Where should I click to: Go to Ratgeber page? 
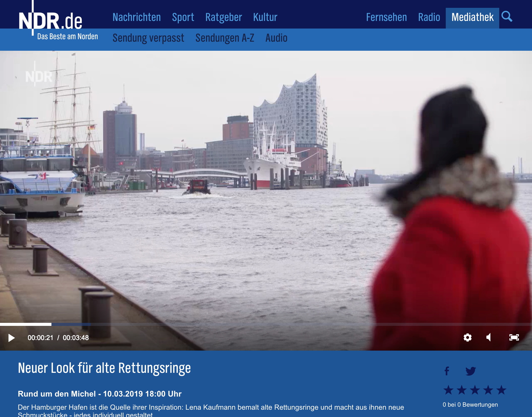tap(223, 17)
